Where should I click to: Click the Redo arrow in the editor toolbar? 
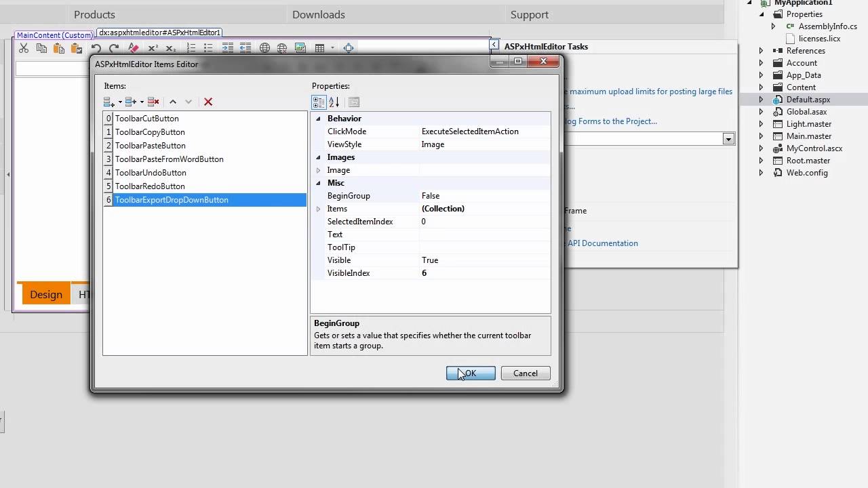(114, 48)
